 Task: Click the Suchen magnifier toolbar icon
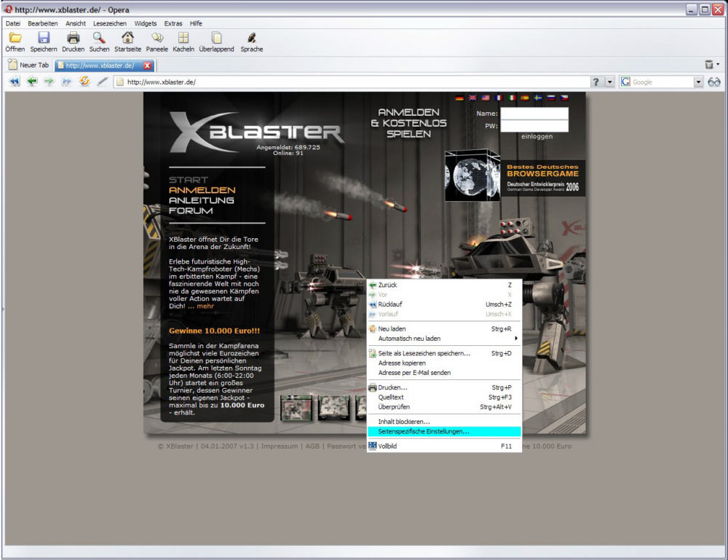[x=99, y=38]
